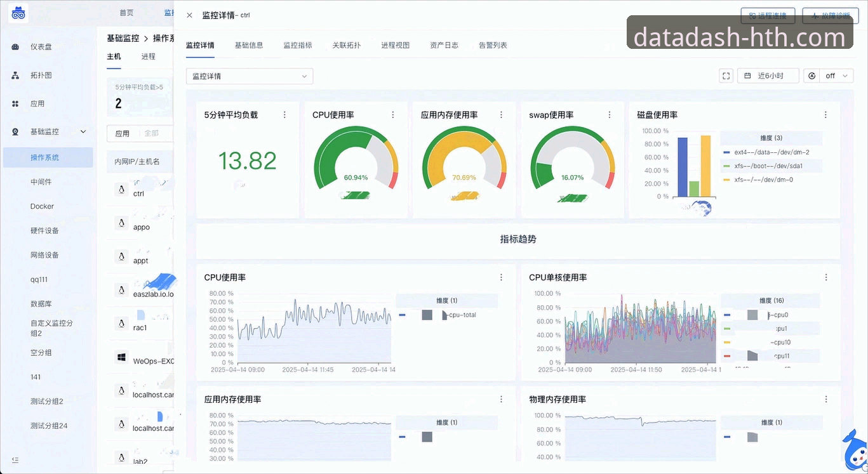Open more options on swap使用率 card
The height and width of the screenshot is (474, 868).
pos(610,115)
